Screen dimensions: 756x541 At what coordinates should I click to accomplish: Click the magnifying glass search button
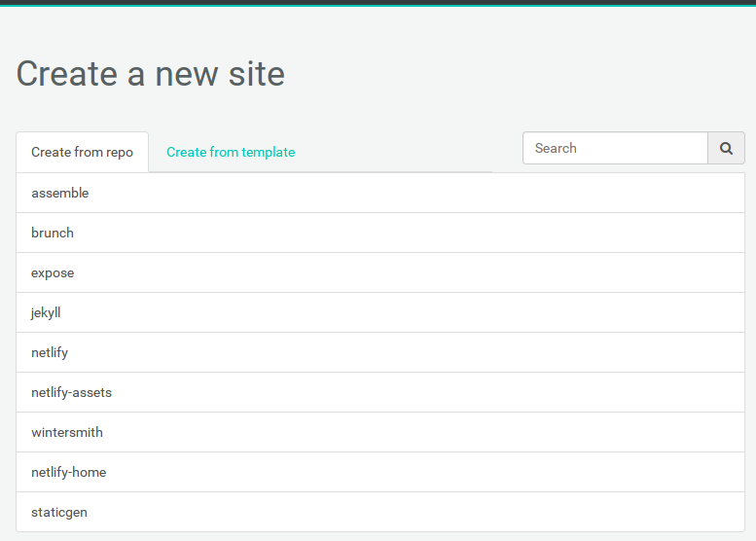coord(726,148)
